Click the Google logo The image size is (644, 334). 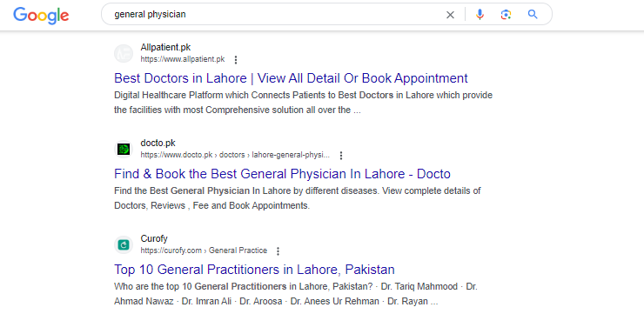pos(41,16)
